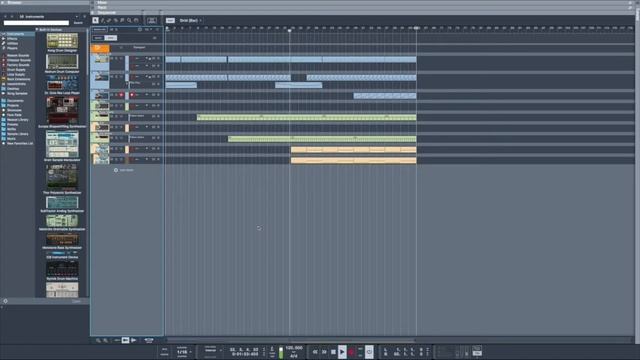Select Redrum Drum Computer device thumbnail
This screenshot has width=640, height=360.
pos(62,62)
